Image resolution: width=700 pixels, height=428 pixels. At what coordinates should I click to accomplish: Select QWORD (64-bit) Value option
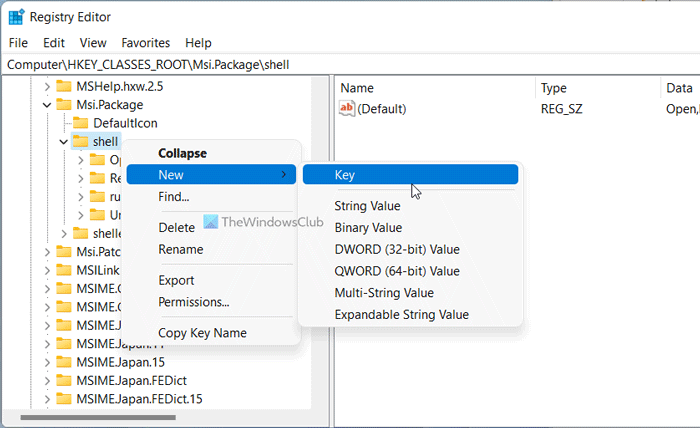click(410, 271)
